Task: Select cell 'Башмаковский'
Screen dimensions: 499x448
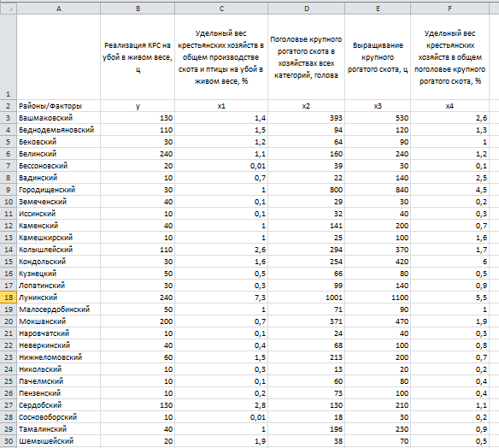Action: [x=59, y=118]
